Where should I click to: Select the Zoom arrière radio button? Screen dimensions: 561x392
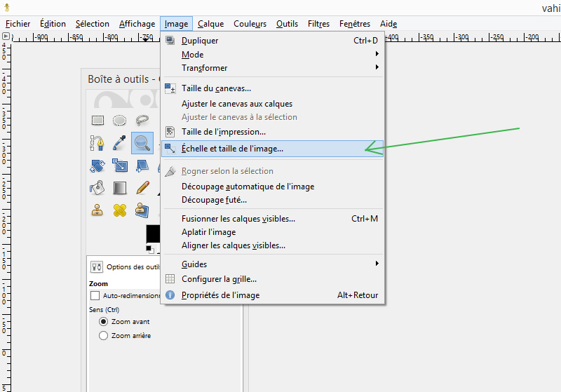coord(103,335)
